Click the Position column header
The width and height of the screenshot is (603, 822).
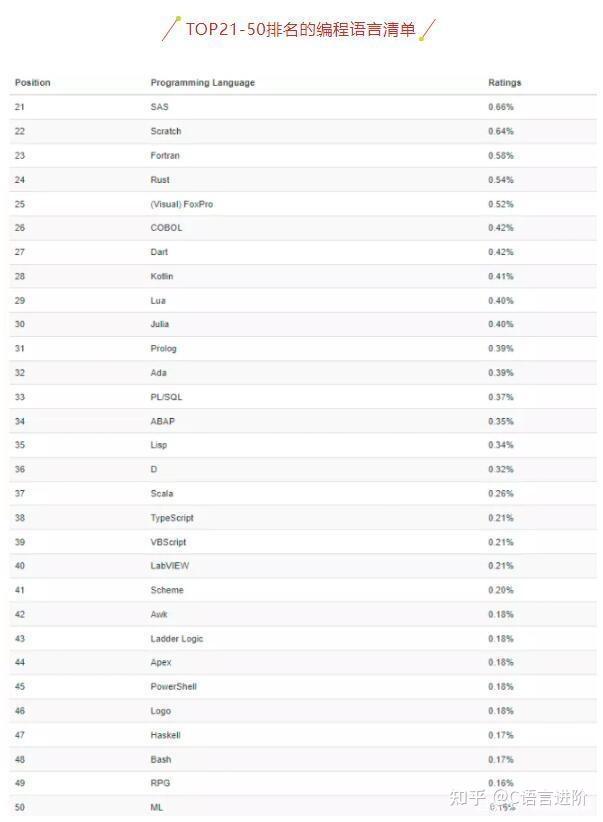click(x=32, y=82)
